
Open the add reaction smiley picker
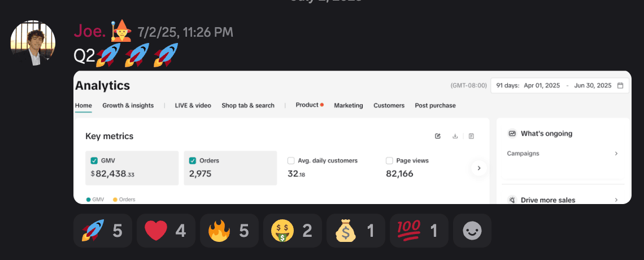click(472, 231)
